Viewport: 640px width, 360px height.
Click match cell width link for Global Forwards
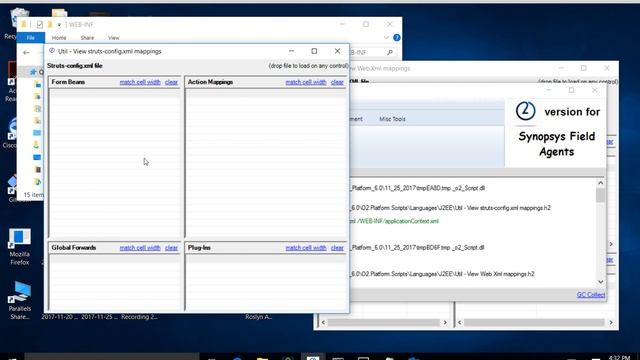click(x=140, y=248)
